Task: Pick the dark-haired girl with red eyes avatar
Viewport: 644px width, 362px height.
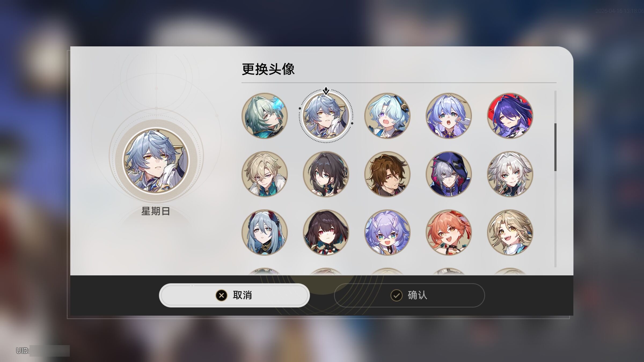Action: [x=326, y=232]
